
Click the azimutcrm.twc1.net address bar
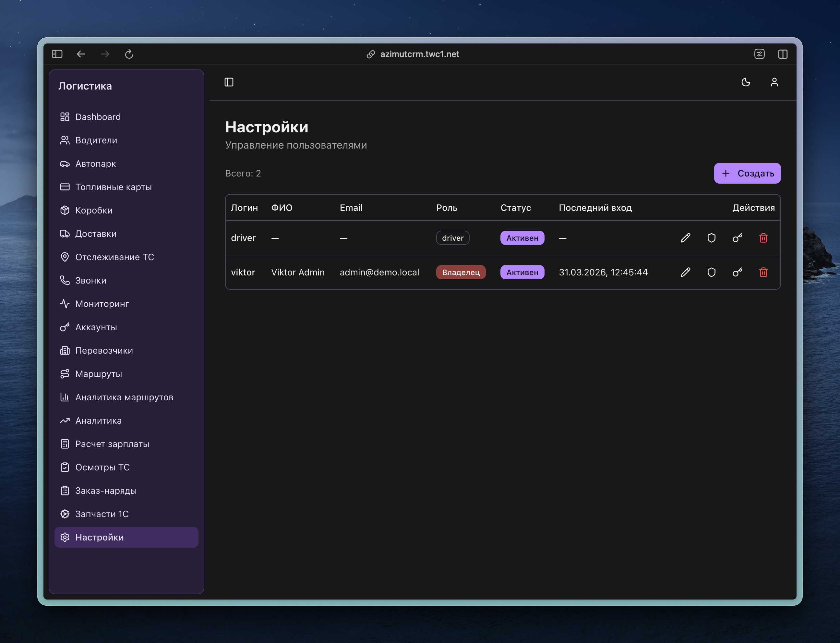(x=419, y=54)
